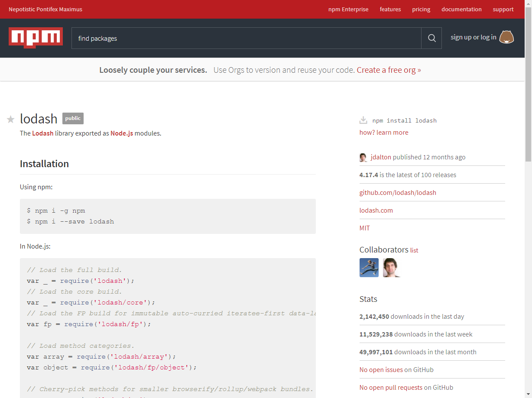The width and height of the screenshot is (532, 398).
Task: Open the documentation menu item
Action: point(461,9)
